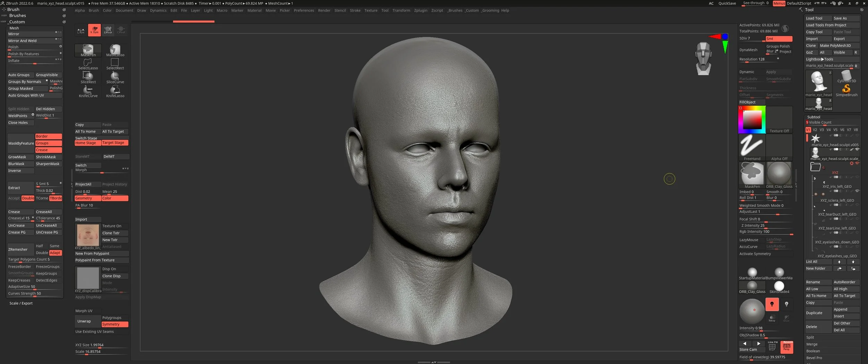Expand the Split subtool section
Screen dimensions: 868x364
click(810, 338)
